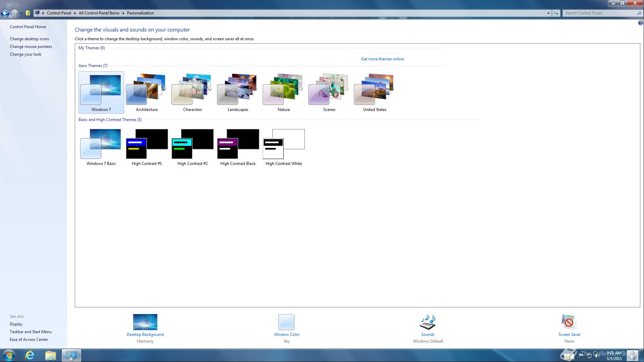Open the Window Color swatch

click(286, 322)
